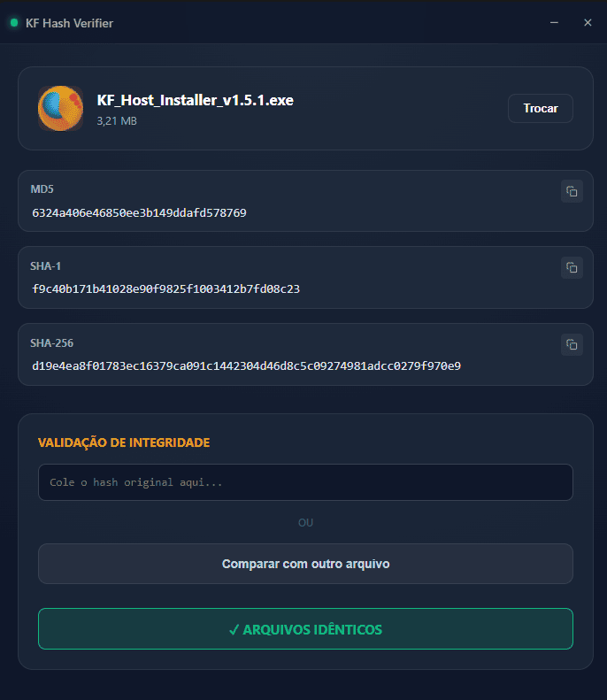
Task: Copy the SHA-256 hash value
Action: pos(572,344)
